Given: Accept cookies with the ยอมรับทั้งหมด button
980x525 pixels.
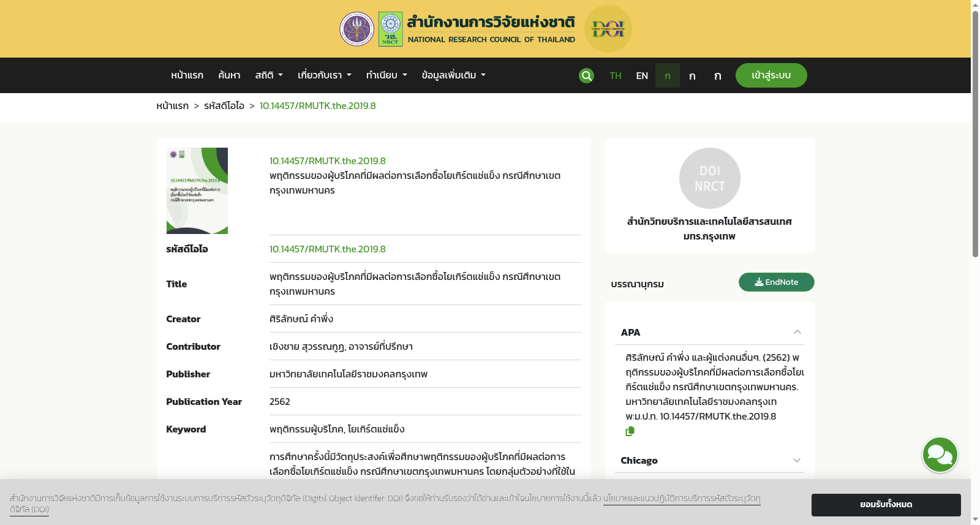Looking at the screenshot, I should pyautogui.click(x=886, y=505).
